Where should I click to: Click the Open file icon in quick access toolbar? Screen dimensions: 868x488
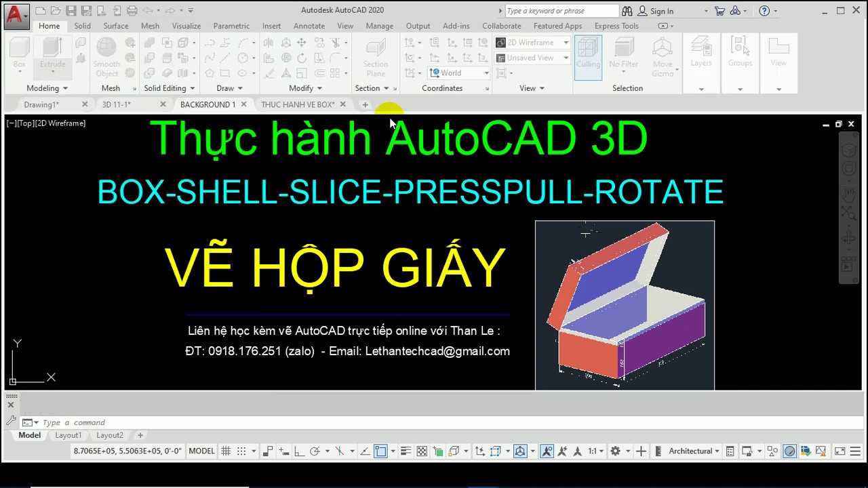coord(56,10)
